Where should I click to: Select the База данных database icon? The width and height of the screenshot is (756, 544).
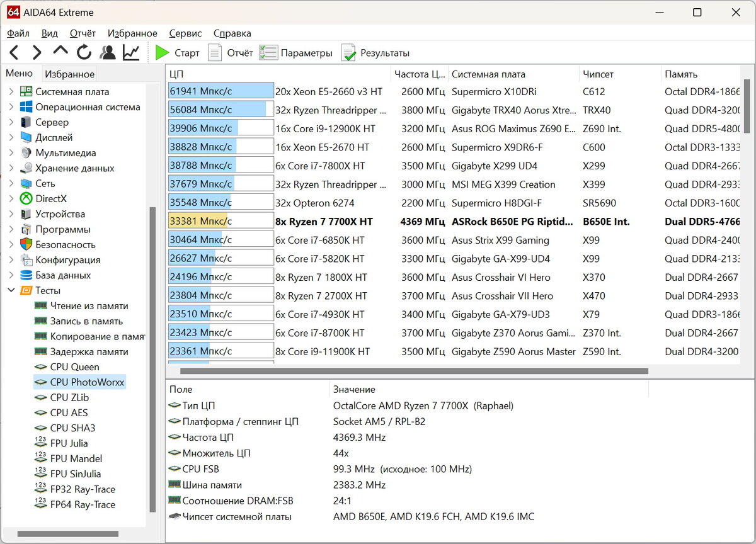[26, 275]
